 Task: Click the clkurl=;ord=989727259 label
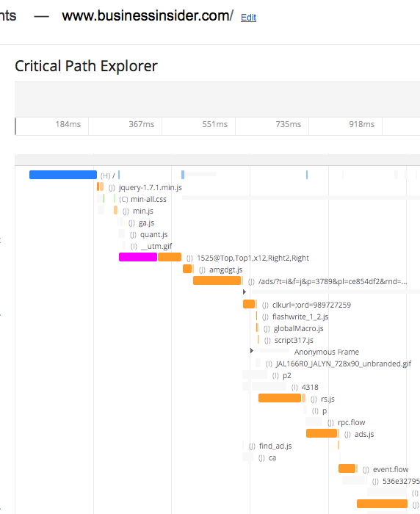pyautogui.click(x=311, y=305)
